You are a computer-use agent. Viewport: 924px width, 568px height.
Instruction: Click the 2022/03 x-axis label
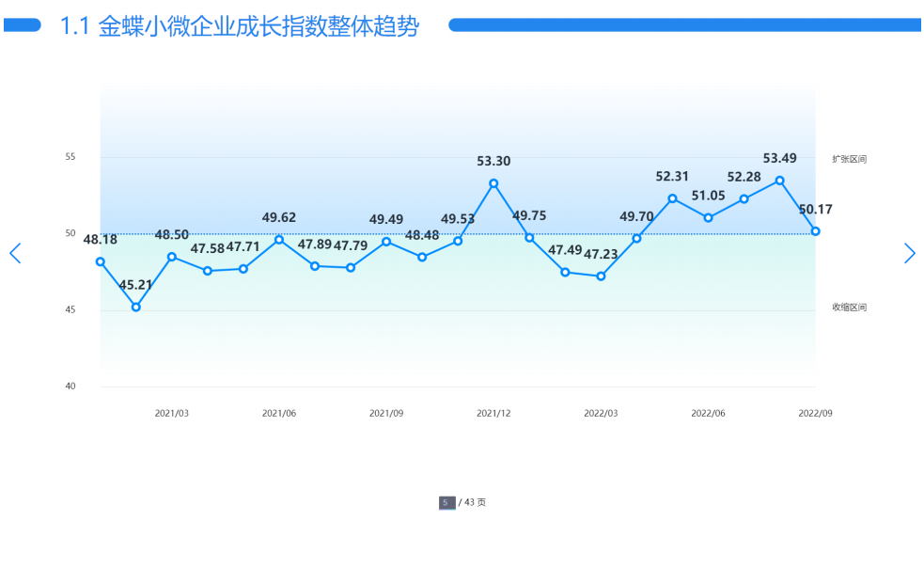pos(601,414)
